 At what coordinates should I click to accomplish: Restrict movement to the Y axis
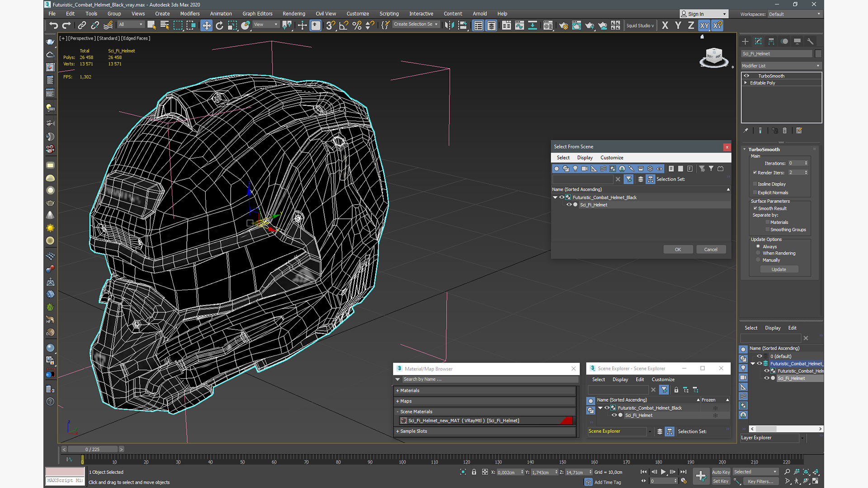pyautogui.click(x=678, y=25)
